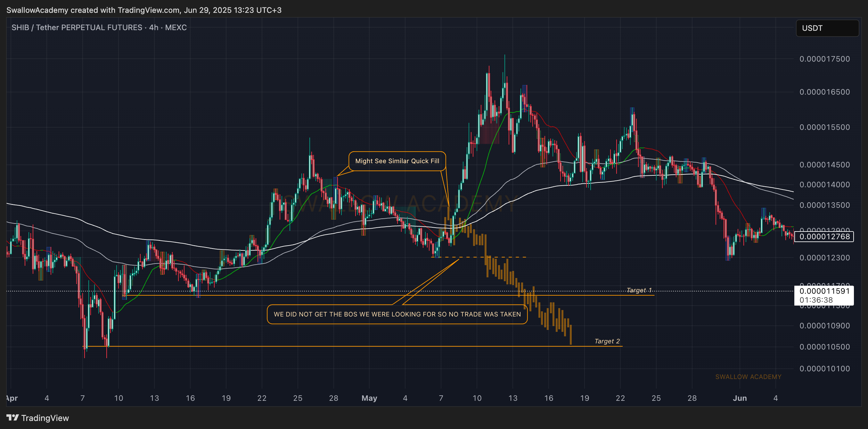Click the TradingView logo at bottom
868x429 pixels.
tap(37, 418)
